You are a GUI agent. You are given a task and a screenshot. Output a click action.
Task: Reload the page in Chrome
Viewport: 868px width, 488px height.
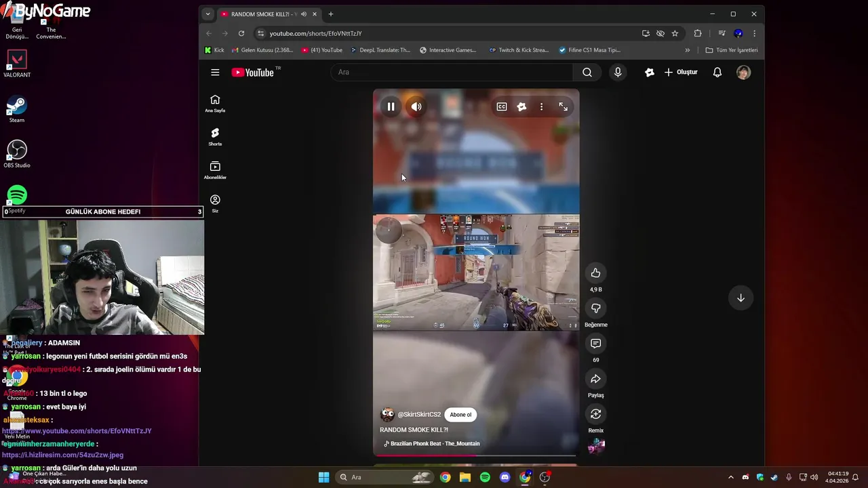click(x=241, y=33)
